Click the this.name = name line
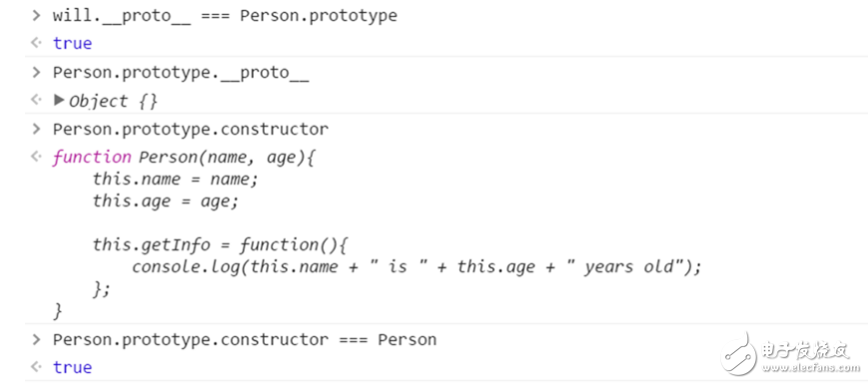 point(176,180)
